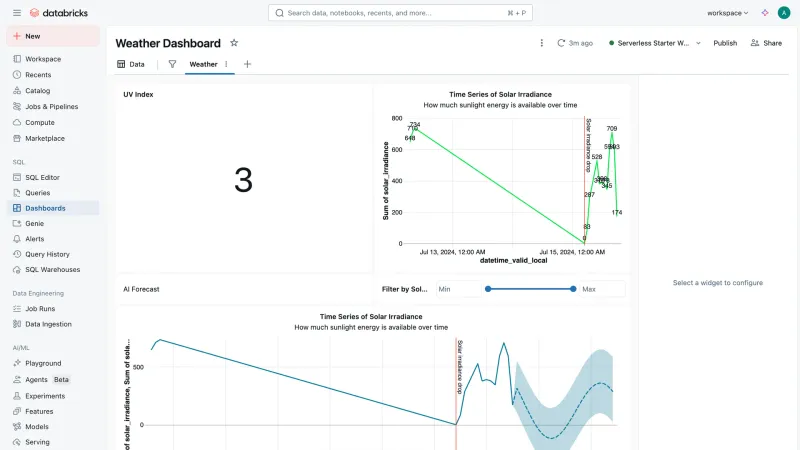Viewport: 800px width, 450px height.
Task: Click the New button
Action: (x=53, y=36)
